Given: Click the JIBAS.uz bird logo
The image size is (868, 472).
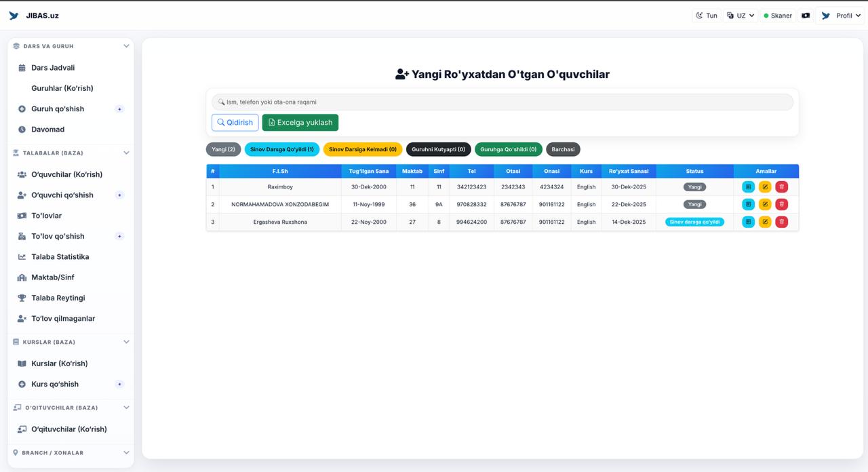Looking at the screenshot, I should [x=14, y=16].
